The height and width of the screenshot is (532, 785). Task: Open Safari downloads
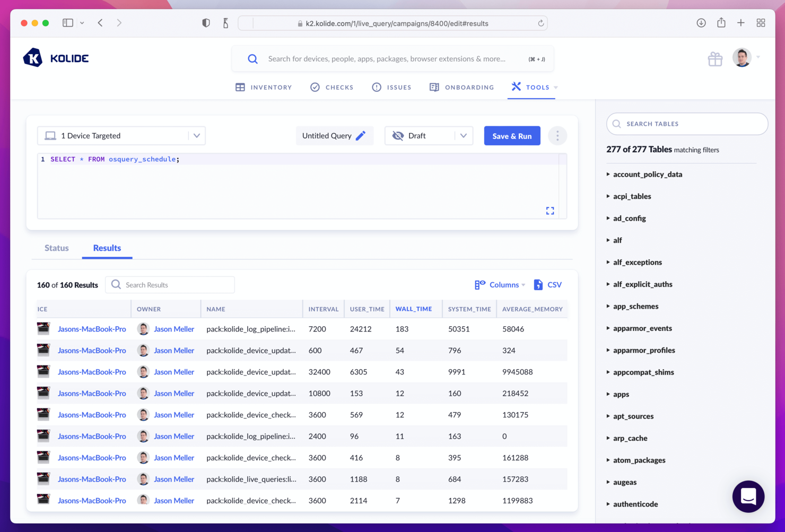pos(701,23)
